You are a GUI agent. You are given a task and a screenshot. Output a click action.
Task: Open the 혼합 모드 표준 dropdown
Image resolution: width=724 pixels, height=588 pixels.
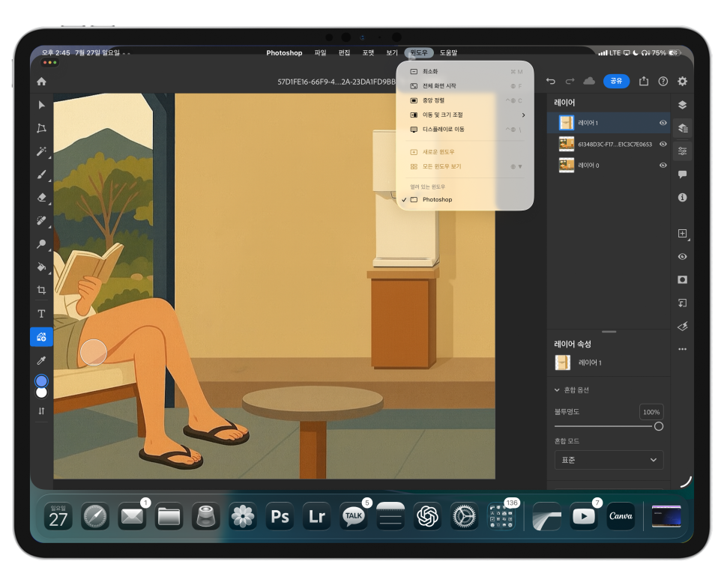click(609, 460)
